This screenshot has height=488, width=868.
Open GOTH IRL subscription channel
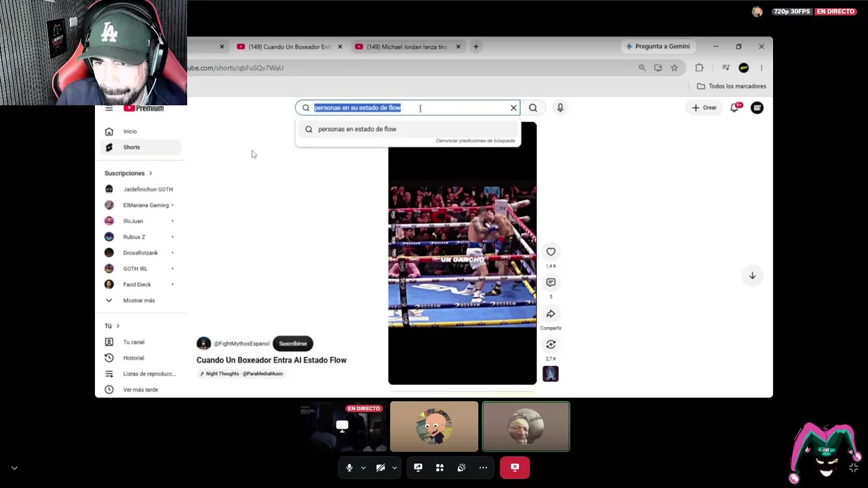coord(140,268)
